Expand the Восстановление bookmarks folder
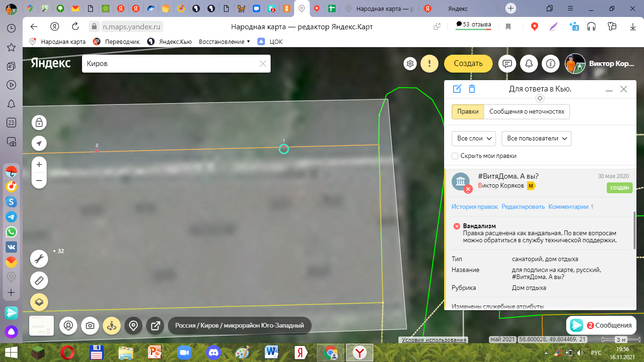Image resolution: width=644 pixels, height=362 pixels. pos(224,41)
